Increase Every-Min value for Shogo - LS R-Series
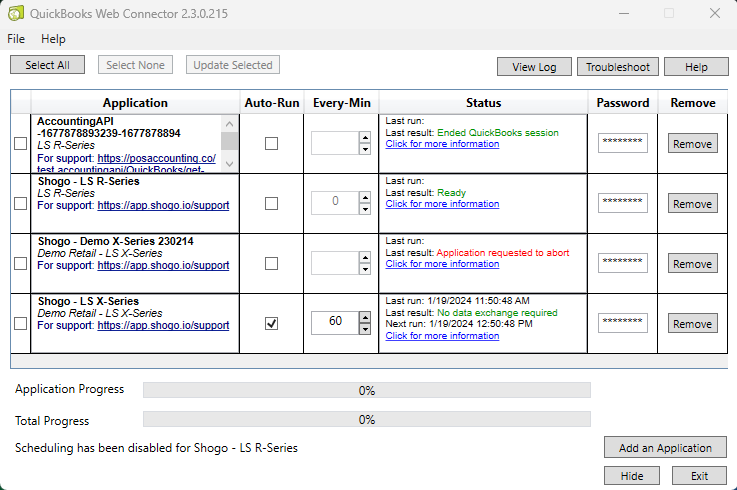 [365, 198]
